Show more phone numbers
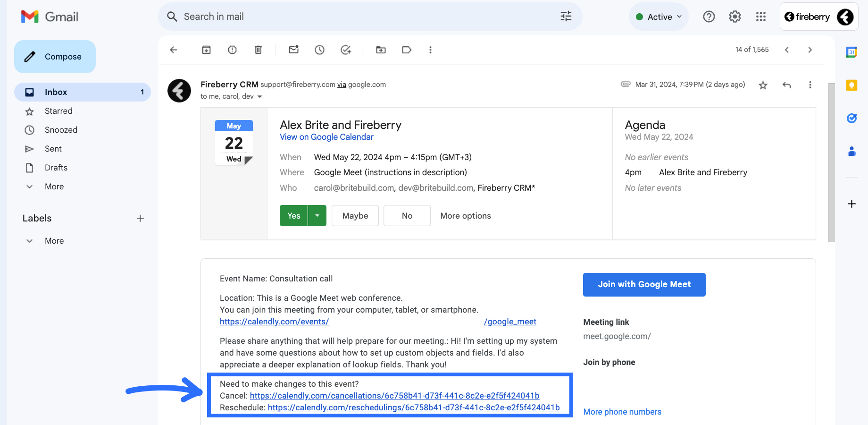This screenshot has height=425, width=868. 622,412
